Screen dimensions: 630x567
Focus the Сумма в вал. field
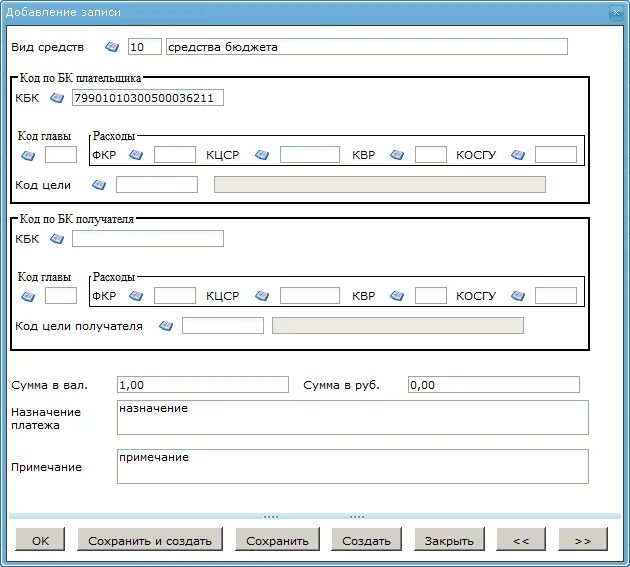click(203, 385)
